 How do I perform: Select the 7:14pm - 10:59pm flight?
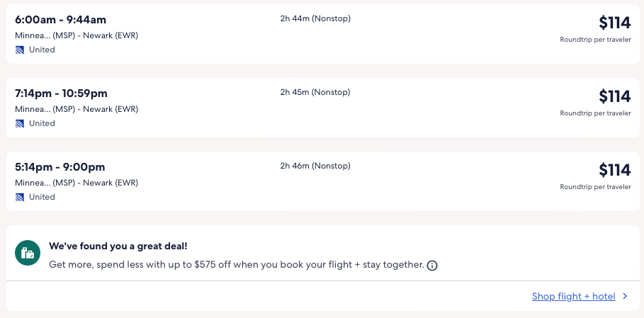62,93
